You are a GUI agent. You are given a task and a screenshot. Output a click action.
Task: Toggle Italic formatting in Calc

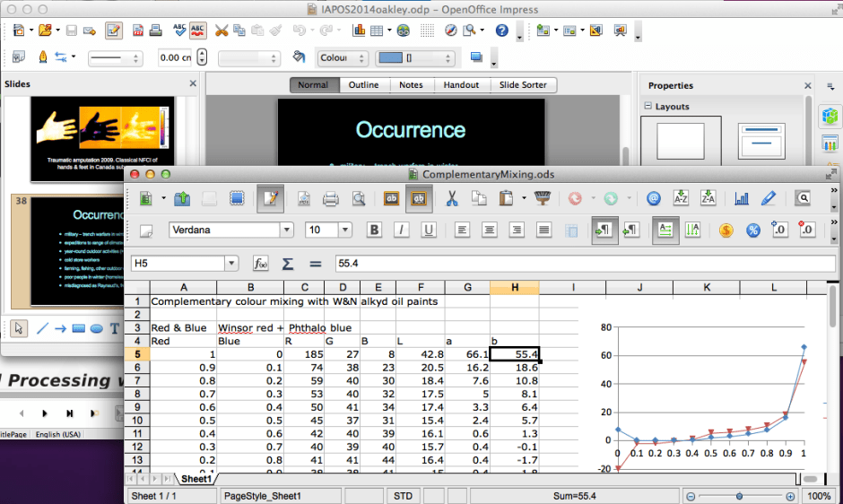pyautogui.click(x=401, y=230)
